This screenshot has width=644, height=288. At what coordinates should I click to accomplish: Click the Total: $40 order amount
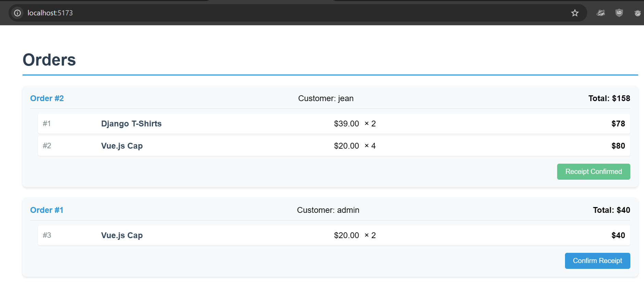tap(611, 210)
